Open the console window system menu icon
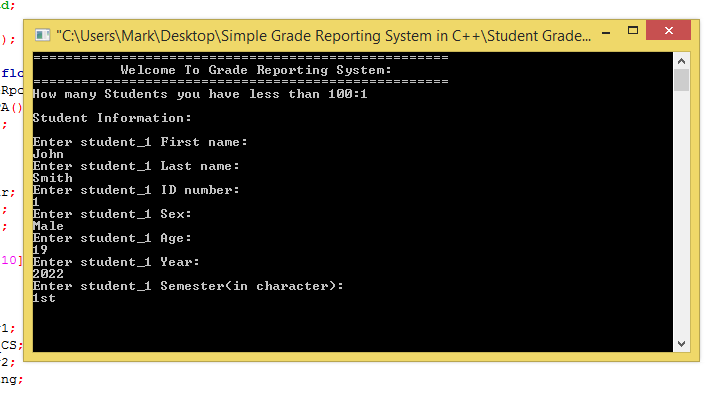 click(42, 36)
